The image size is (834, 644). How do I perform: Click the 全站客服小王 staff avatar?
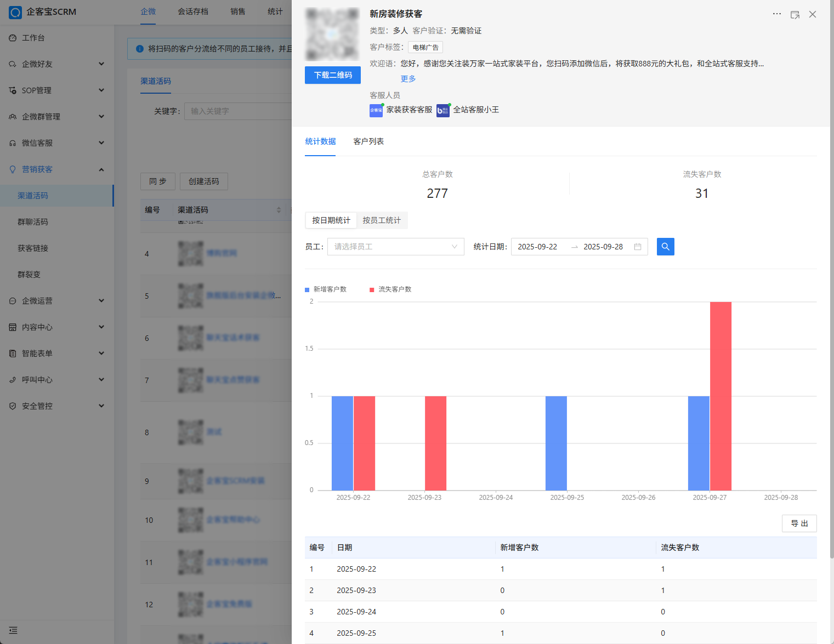click(x=442, y=110)
